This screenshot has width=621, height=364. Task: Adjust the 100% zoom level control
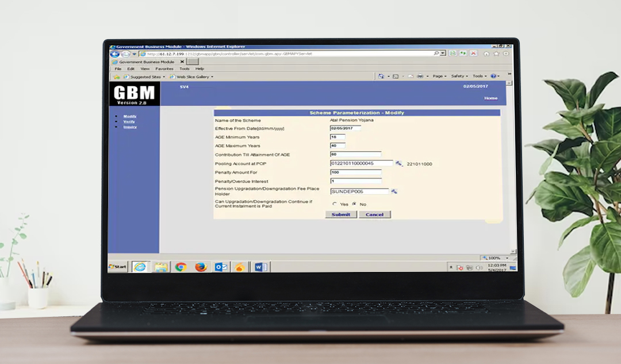(494, 256)
